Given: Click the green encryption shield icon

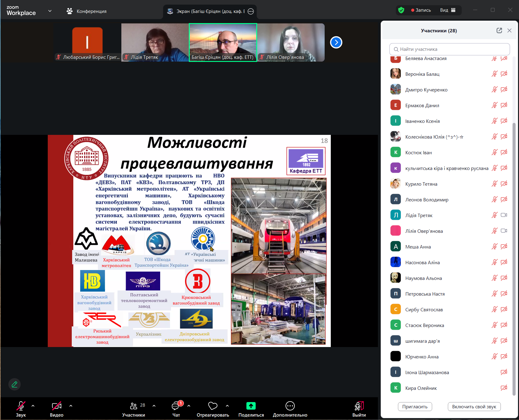Looking at the screenshot, I should (x=401, y=10).
